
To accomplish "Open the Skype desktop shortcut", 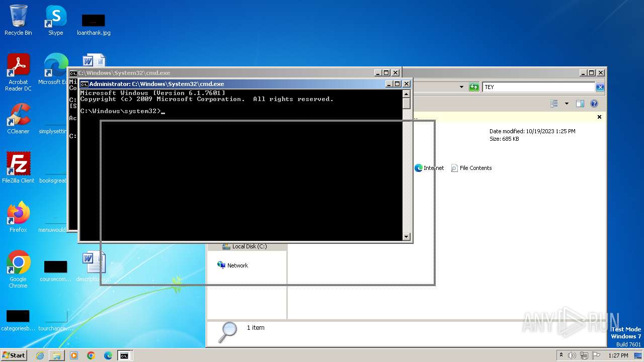I will (56, 20).
